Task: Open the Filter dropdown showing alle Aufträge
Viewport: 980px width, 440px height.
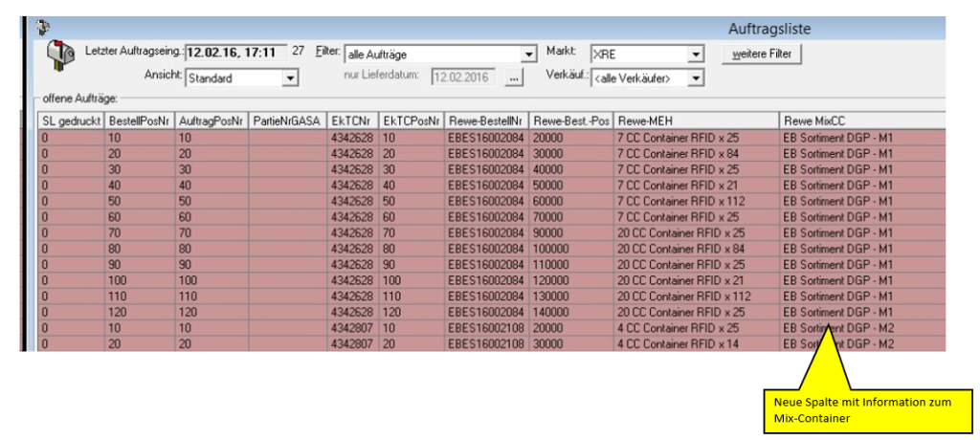Action: point(528,55)
